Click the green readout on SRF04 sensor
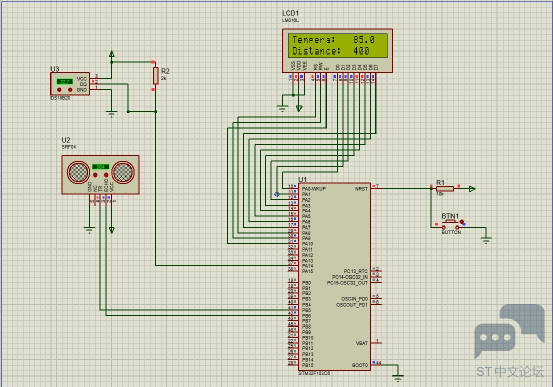Viewport: 553px width, 387px height. (101, 167)
